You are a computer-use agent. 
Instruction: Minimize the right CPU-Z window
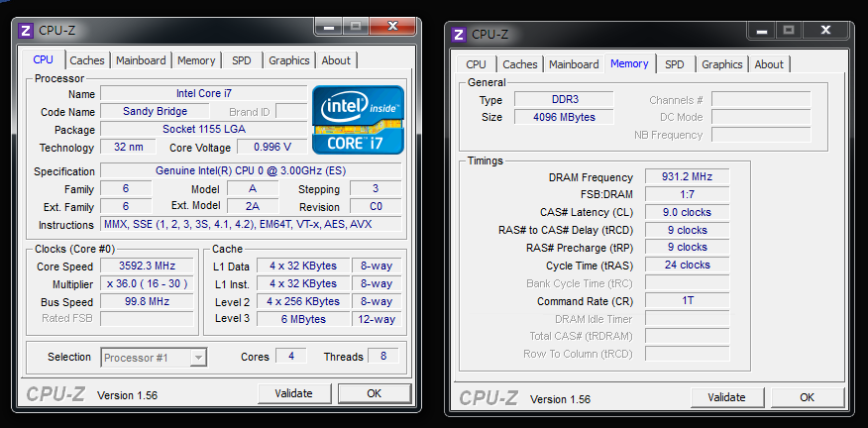coord(762,30)
